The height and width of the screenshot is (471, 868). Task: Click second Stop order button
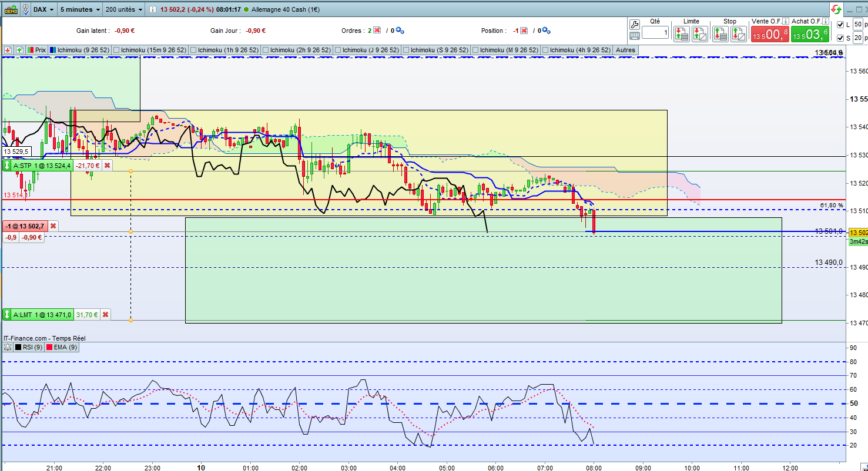pyautogui.click(x=739, y=33)
